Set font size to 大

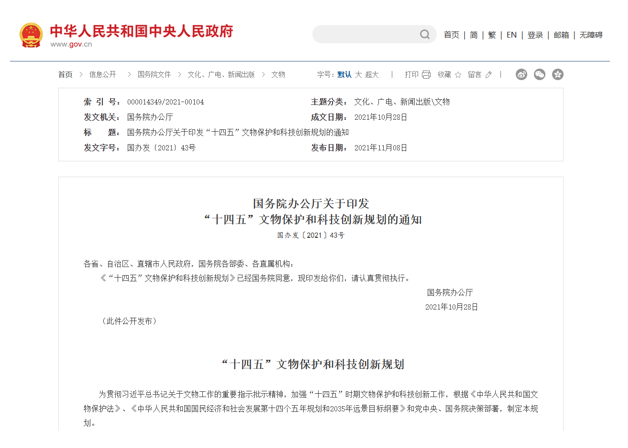click(358, 74)
